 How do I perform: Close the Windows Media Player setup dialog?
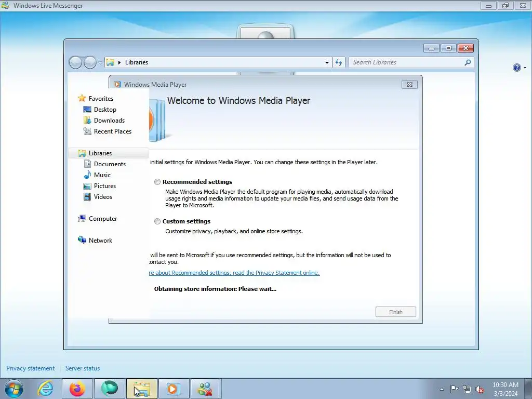(x=409, y=85)
